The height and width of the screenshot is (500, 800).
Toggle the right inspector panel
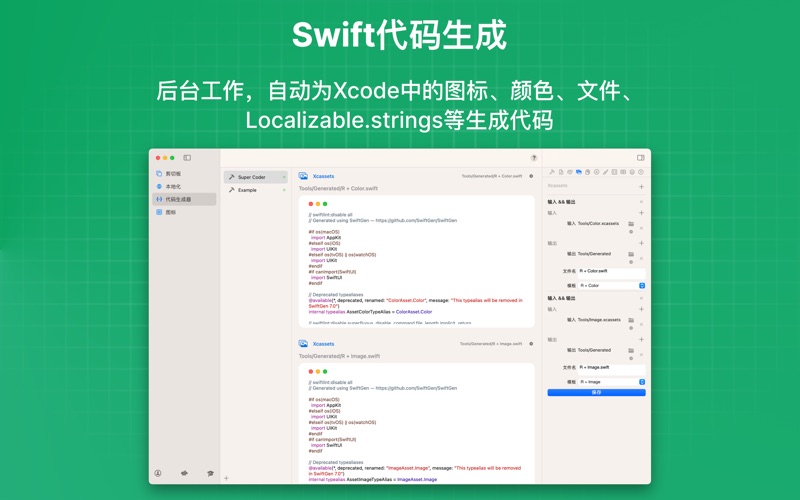click(x=641, y=158)
